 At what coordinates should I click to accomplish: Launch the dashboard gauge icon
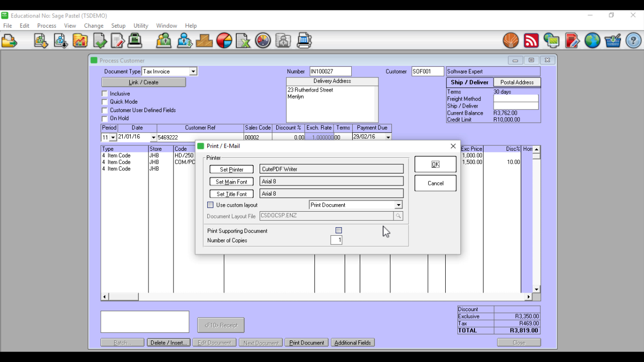pos(263,41)
